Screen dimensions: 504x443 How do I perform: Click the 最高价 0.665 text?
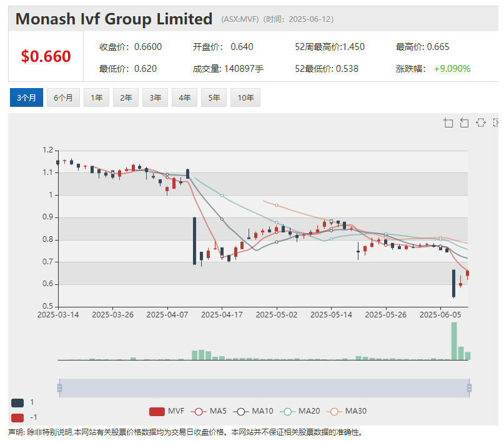(x=422, y=47)
